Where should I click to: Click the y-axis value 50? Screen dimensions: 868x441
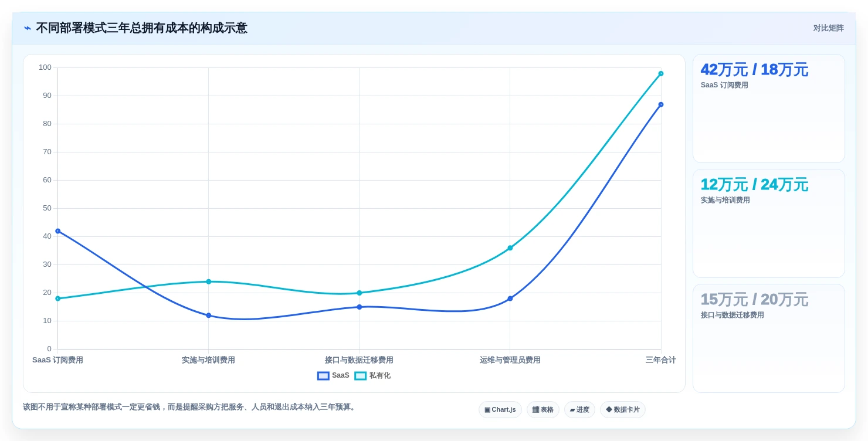click(x=47, y=208)
